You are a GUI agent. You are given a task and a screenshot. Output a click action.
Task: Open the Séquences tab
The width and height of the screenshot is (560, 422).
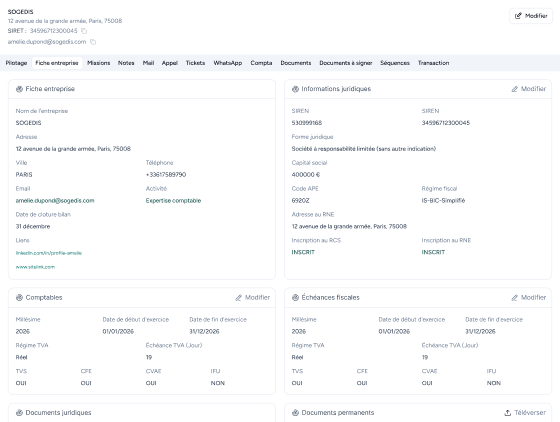pyautogui.click(x=395, y=63)
